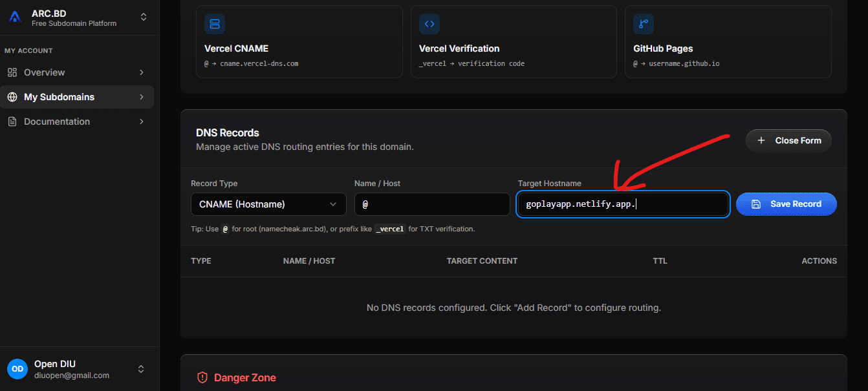Choose the Vercel Verification preset card

pyautogui.click(x=514, y=42)
